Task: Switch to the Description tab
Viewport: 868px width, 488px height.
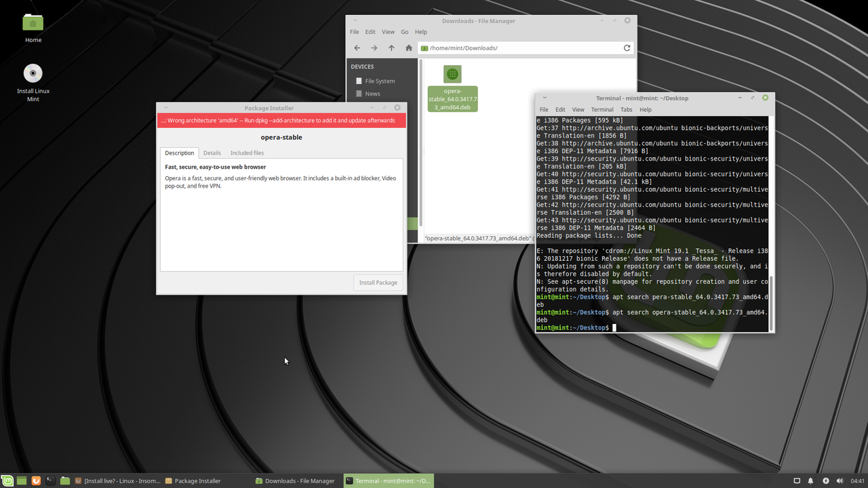Action: click(180, 153)
